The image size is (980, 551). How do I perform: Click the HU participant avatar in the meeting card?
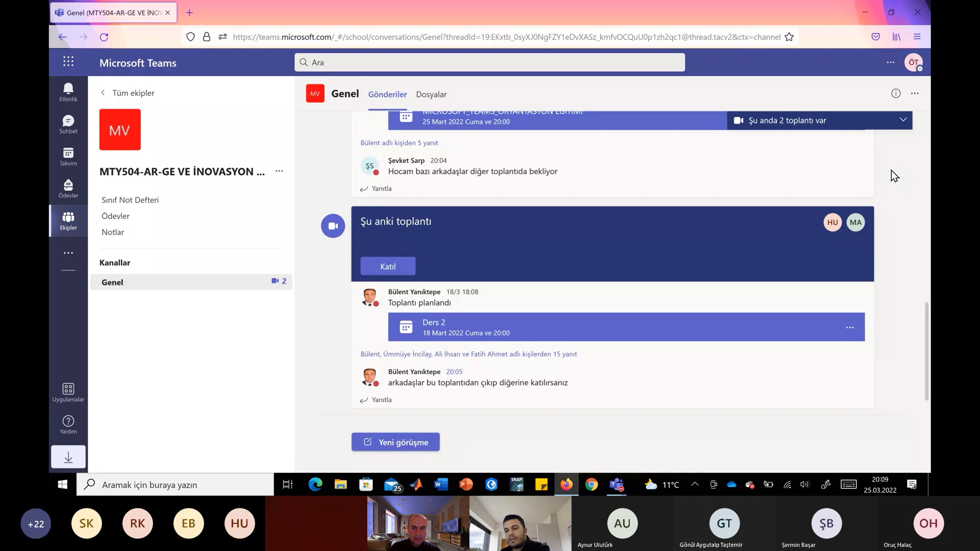(x=832, y=222)
